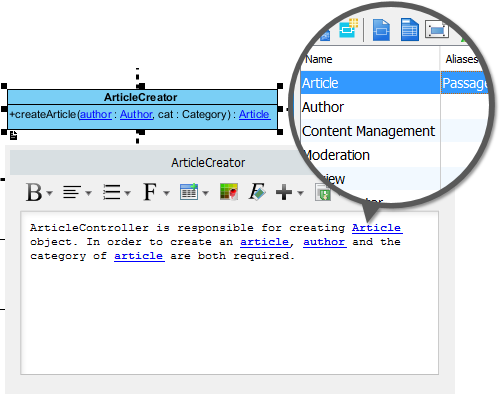This screenshot has height=394, width=500.
Task: Select the Content Management term
Action: pos(368,131)
